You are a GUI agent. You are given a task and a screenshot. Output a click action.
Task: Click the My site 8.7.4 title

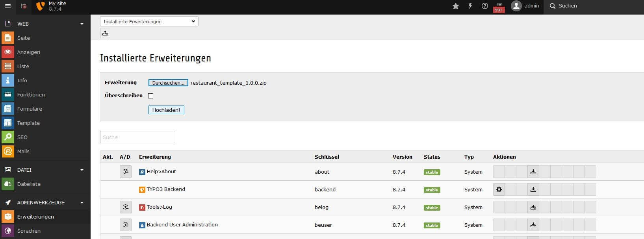[x=58, y=6]
